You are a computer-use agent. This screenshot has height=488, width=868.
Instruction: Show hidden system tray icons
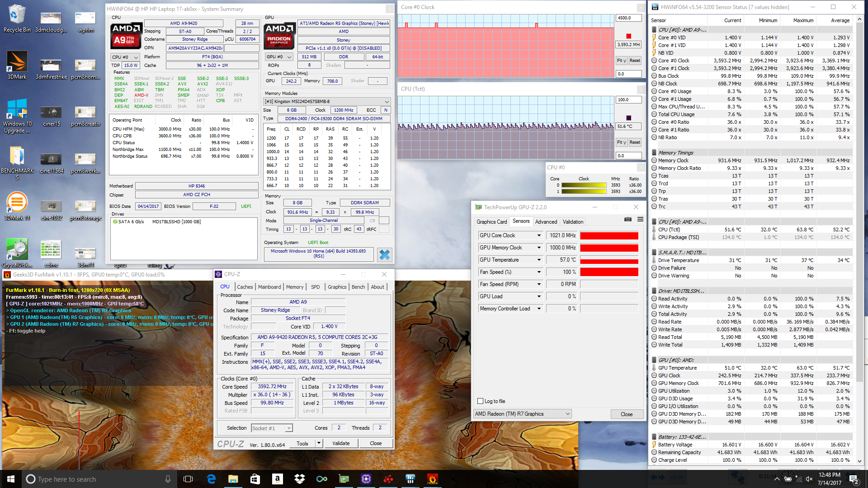coord(777,479)
